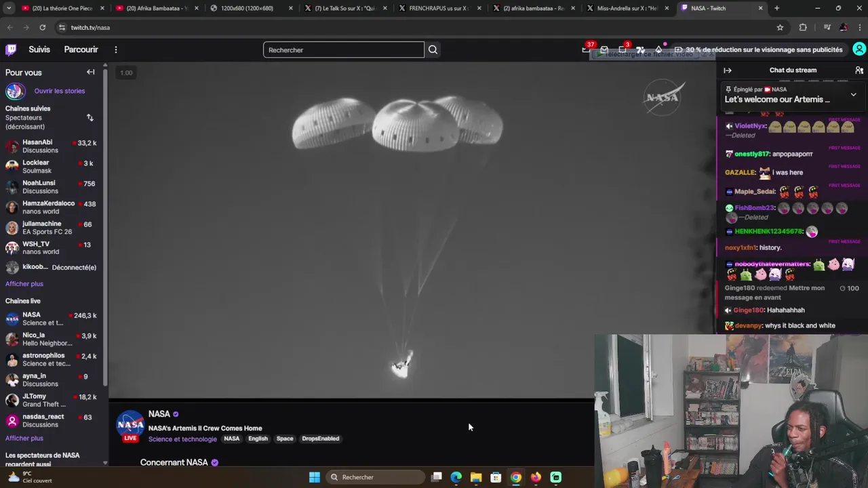868x488 pixels.
Task: Click the Twitch Rechercher search field
Action: click(x=344, y=49)
